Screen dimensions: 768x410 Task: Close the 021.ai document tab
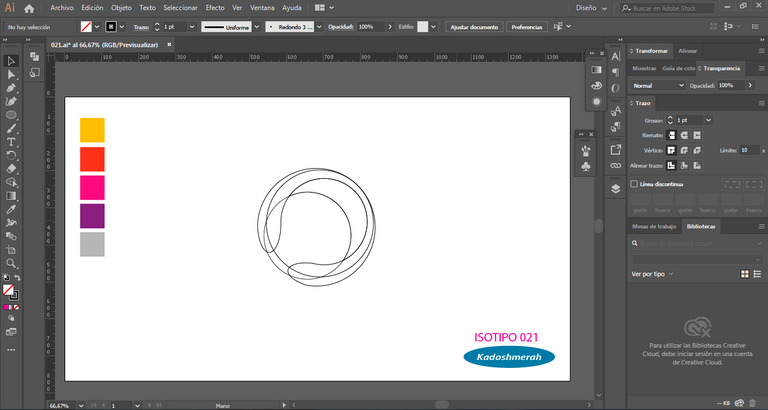coord(169,45)
